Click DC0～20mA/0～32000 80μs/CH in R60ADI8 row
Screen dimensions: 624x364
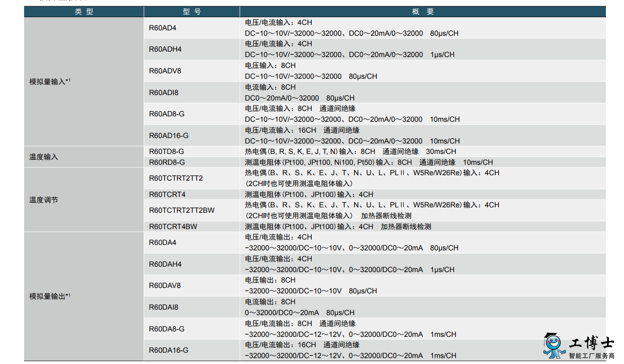pyautogui.click(x=300, y=98)
